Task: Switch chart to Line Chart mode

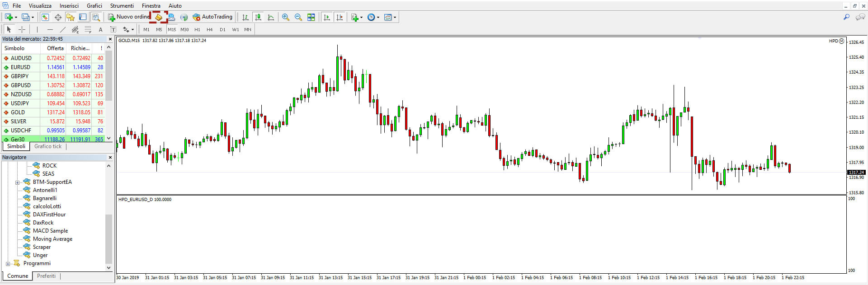Action: click(x=271, y=17)
